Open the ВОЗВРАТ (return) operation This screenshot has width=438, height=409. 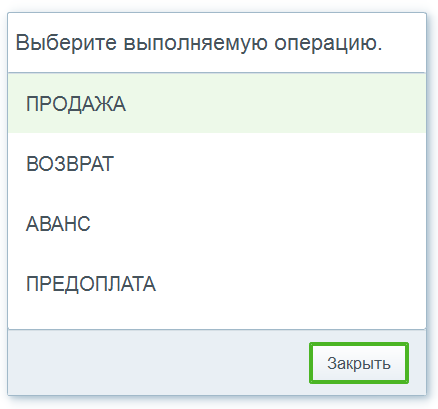tap(217, 163)
